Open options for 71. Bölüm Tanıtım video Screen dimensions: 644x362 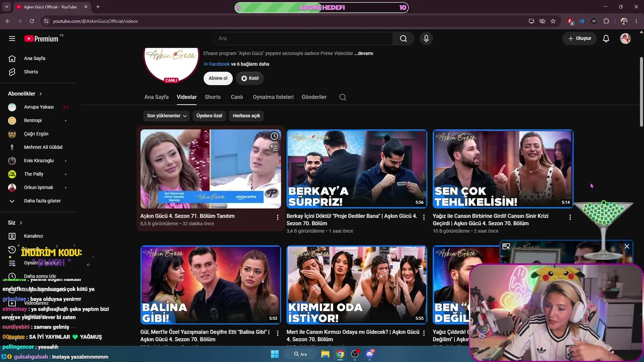(277, 217)
